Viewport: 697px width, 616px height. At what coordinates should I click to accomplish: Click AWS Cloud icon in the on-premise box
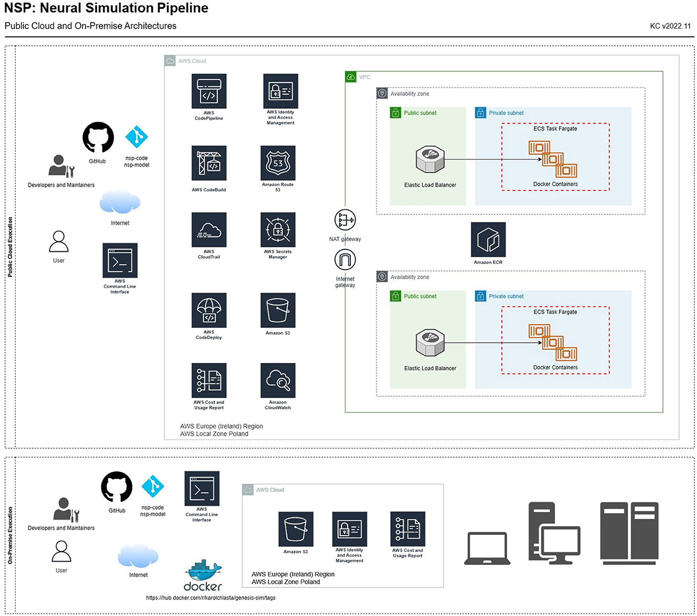click(248, 490)
